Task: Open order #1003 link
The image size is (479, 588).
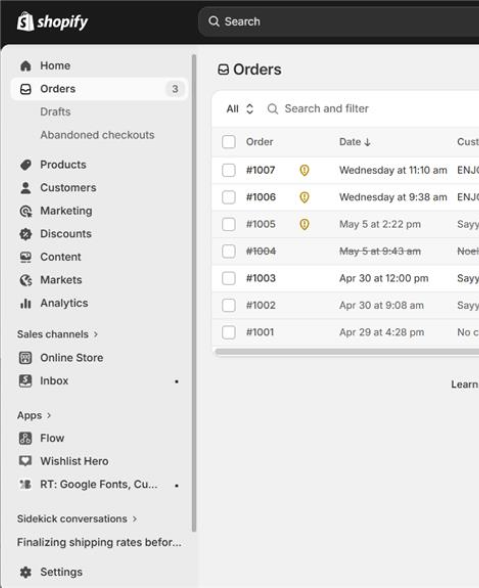Action: [x=261, y=278]
